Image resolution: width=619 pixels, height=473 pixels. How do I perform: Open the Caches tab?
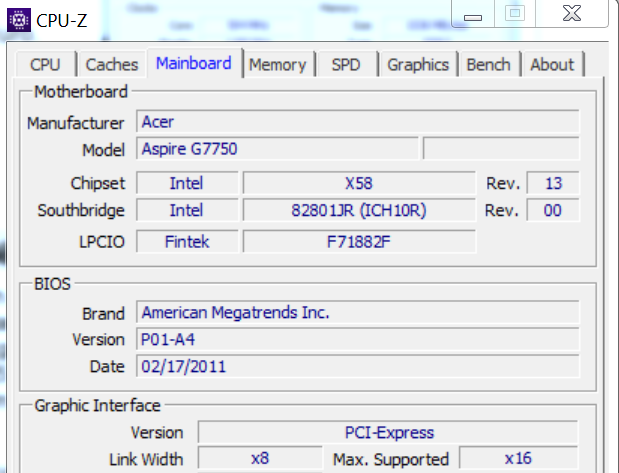click(112, 64)
